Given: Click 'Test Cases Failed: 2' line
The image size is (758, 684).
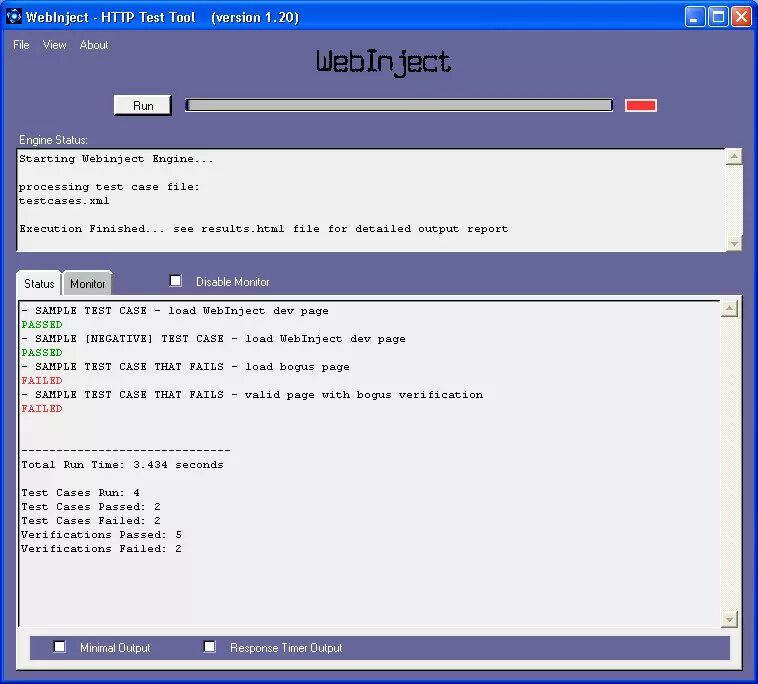Looking at the screenshot, I should click(x=91, y=521).
